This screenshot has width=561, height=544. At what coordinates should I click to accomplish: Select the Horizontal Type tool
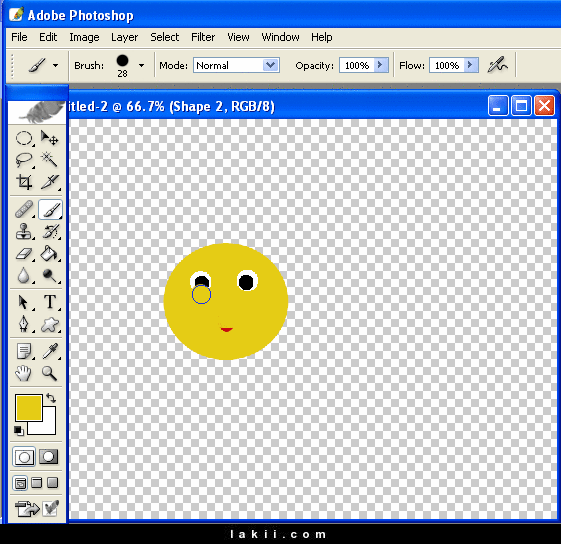tap(49, 302)
